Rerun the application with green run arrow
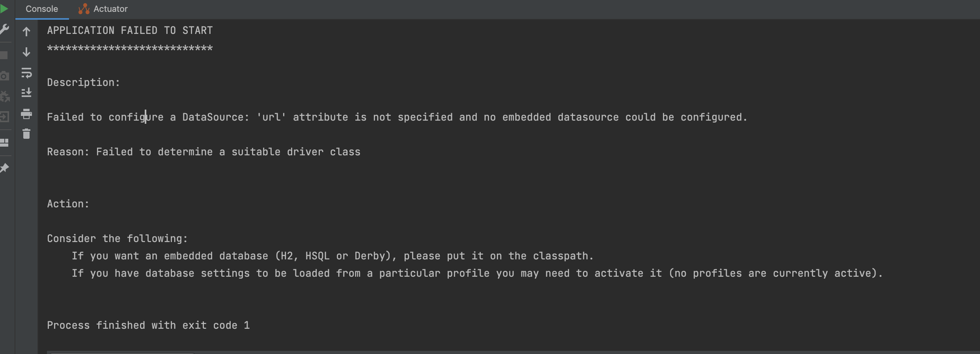Image resolution: width=980 pixels, height=354 pixels. pyautogui.click(x=4, y=8)
